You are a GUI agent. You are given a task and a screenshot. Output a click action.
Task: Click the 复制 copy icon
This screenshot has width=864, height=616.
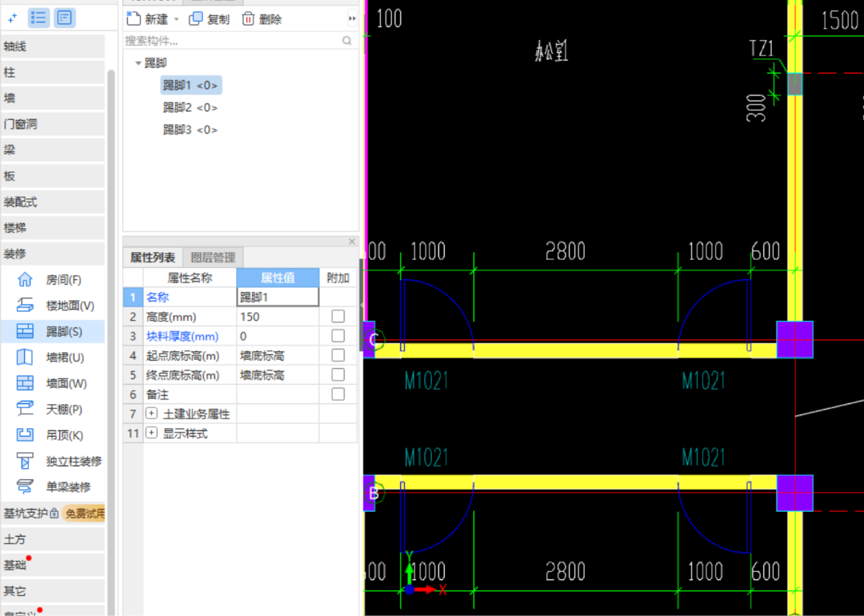[196, 19]
